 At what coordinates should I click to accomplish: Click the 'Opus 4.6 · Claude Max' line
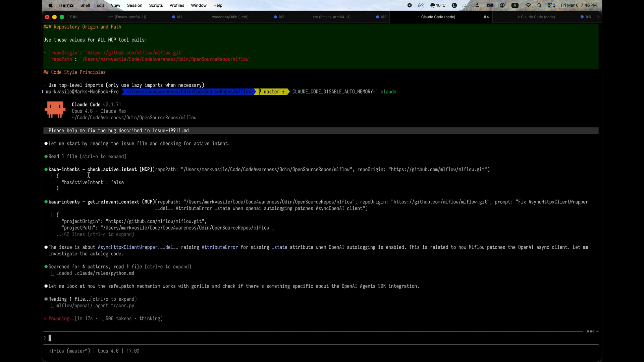click(x=99, y=111)
